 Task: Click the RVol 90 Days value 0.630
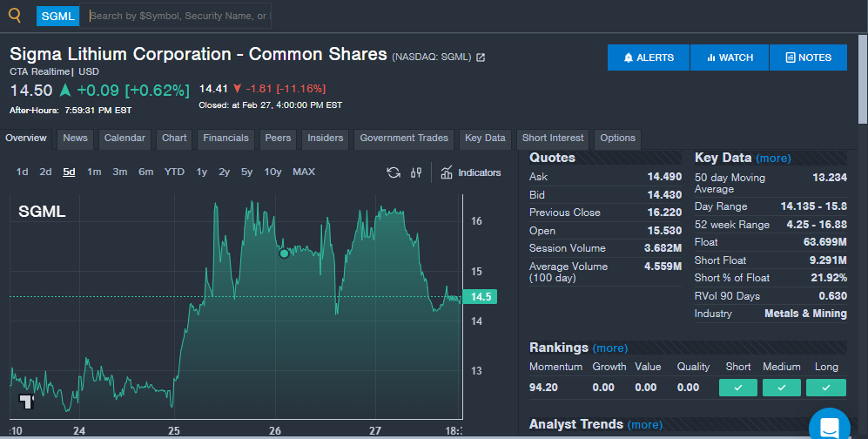point(832,296)
